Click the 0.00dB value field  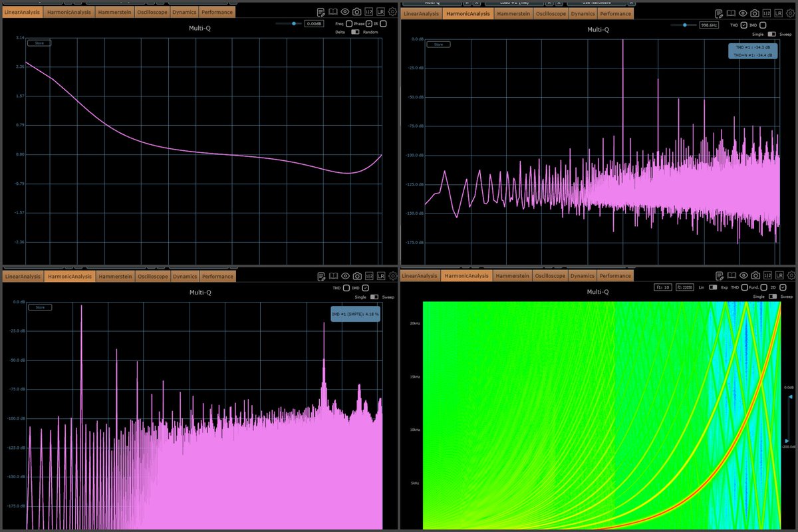click(x=314, y=24)
